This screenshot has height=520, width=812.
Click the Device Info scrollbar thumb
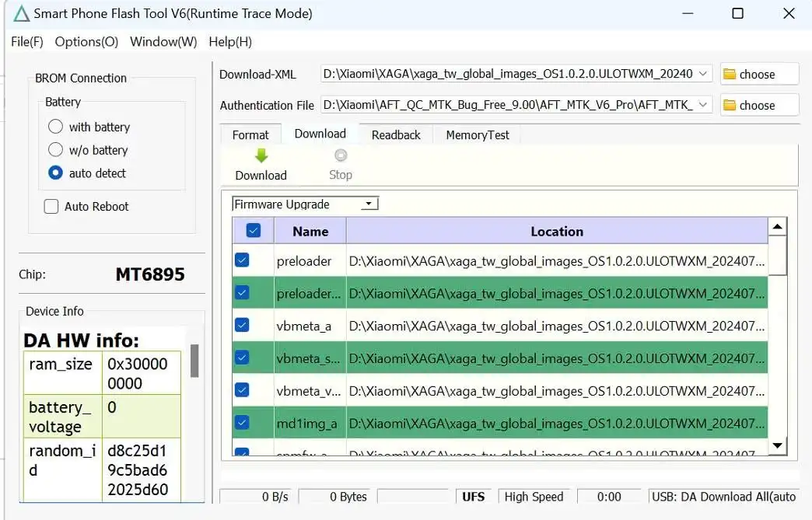(x=194, y=361)
